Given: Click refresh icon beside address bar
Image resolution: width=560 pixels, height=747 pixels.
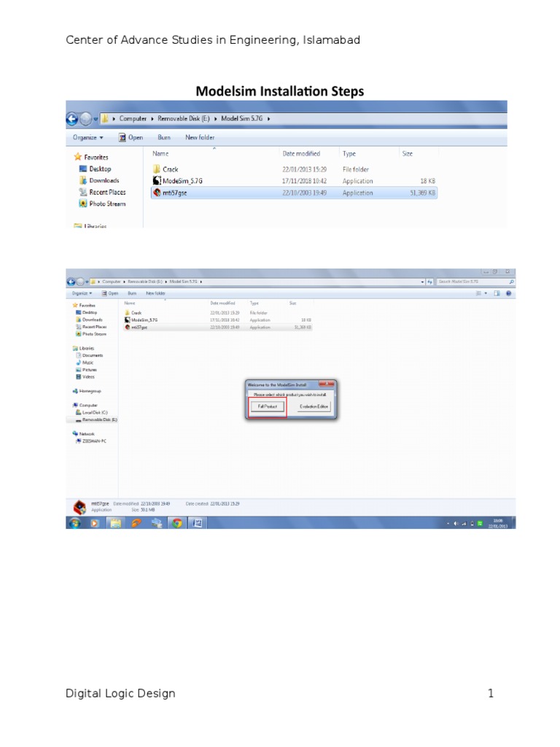Looking at the screenshot, I should pyautogui.click(x=429, y=282).
